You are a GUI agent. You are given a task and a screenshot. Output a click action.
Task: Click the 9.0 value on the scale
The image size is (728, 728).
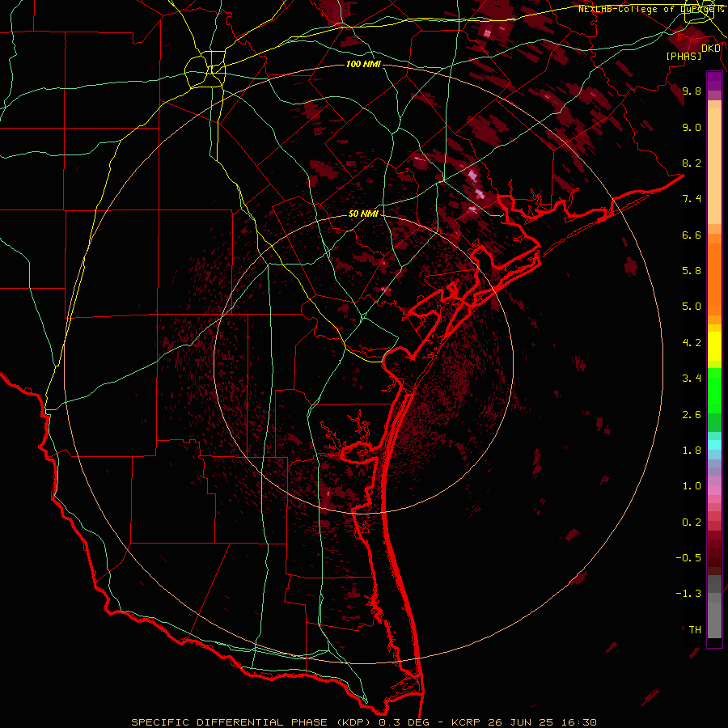click(692, 127)
